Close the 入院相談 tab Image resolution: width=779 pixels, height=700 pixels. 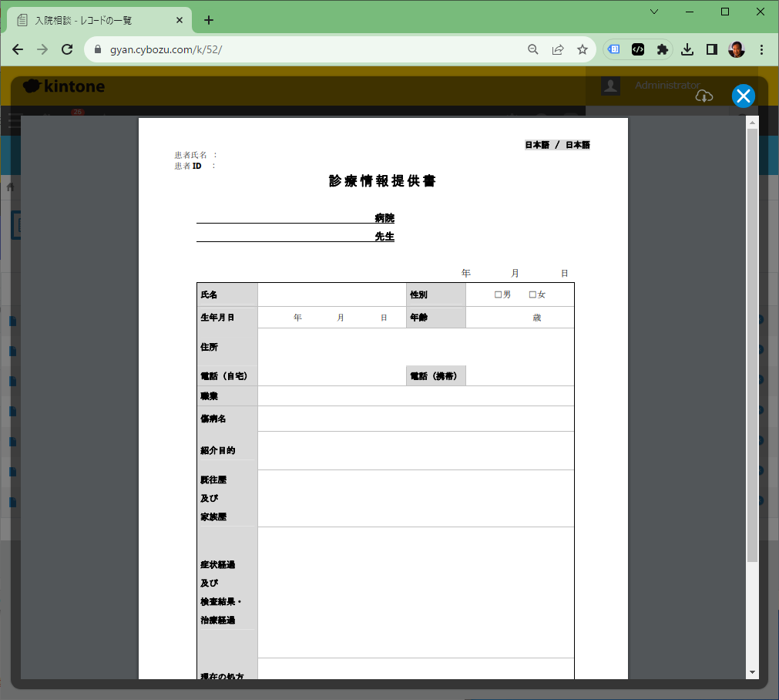coord(180,20)
